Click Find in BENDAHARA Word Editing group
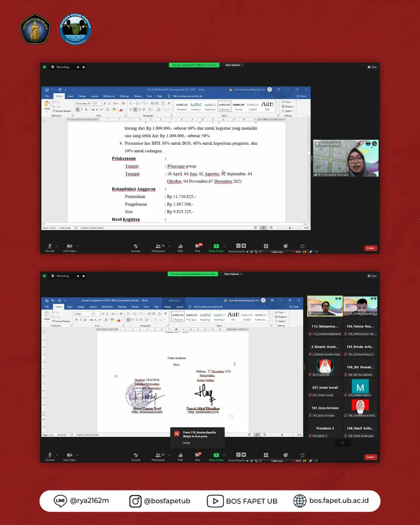420x525 pixels. point(286,102)
